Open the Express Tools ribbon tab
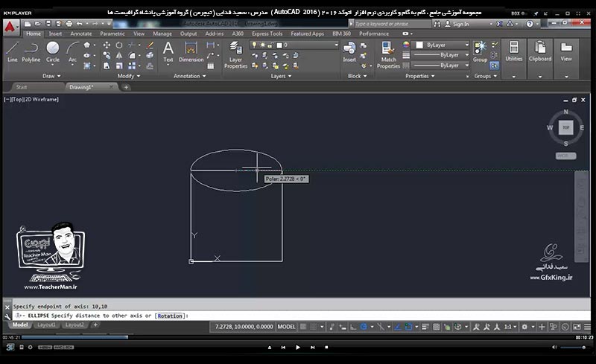This screenshot has height=364, width=596. 267,33
